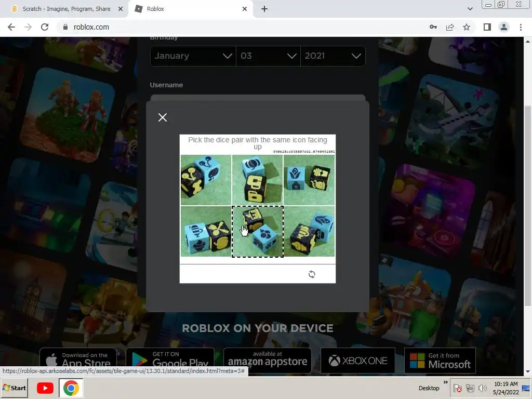
Task: Open the tab search chevron
Action: (x=470, y=9)
